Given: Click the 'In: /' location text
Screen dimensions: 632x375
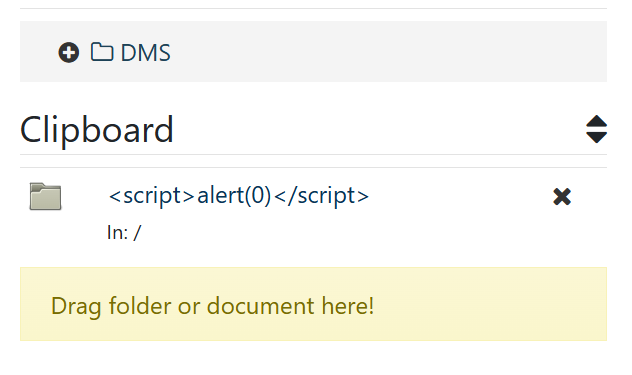Looking at the screenshot, I should (x=124, y=233).
